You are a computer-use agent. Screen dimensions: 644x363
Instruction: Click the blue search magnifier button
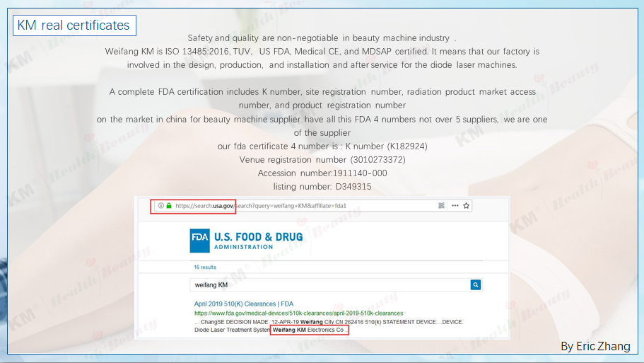pyautogui.click(x=476, y=284)
